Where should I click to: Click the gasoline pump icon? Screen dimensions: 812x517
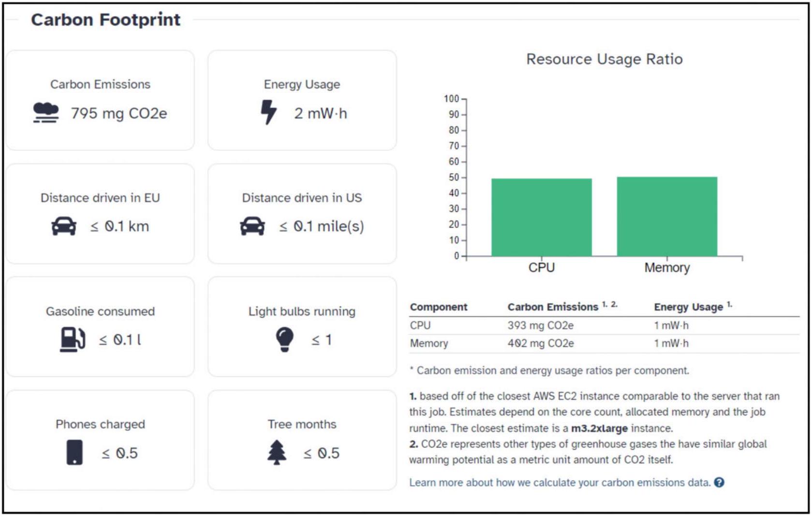click(73, 340)
